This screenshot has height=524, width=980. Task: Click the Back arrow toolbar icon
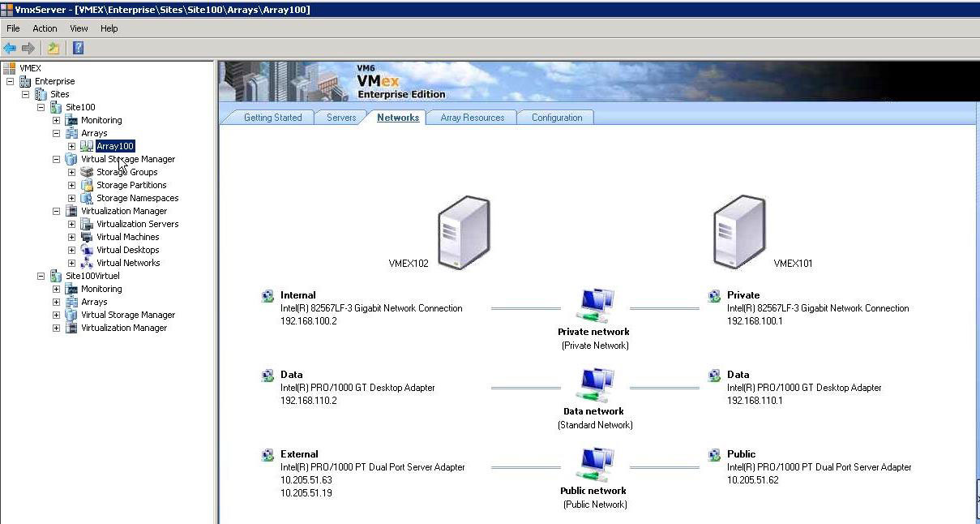pos(10,48)
